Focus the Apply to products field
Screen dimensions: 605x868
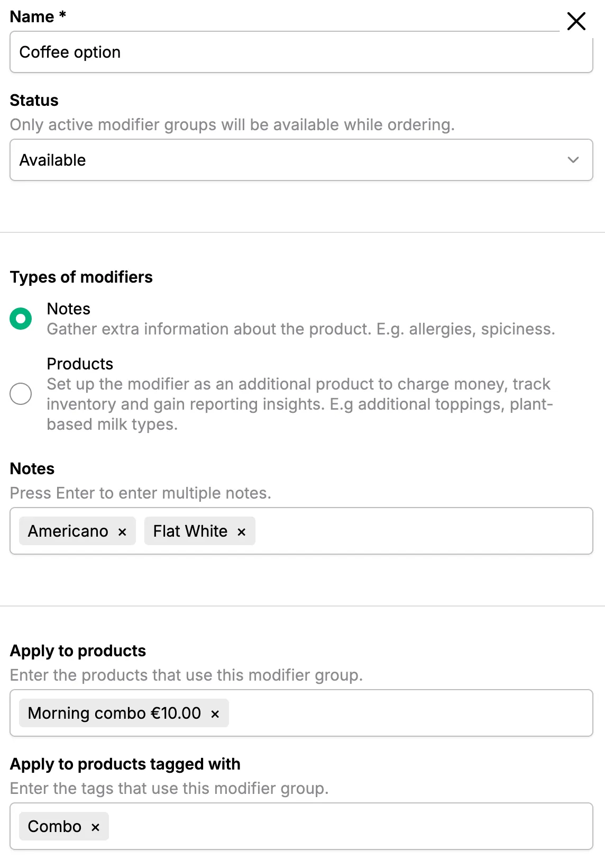[410, 713]
